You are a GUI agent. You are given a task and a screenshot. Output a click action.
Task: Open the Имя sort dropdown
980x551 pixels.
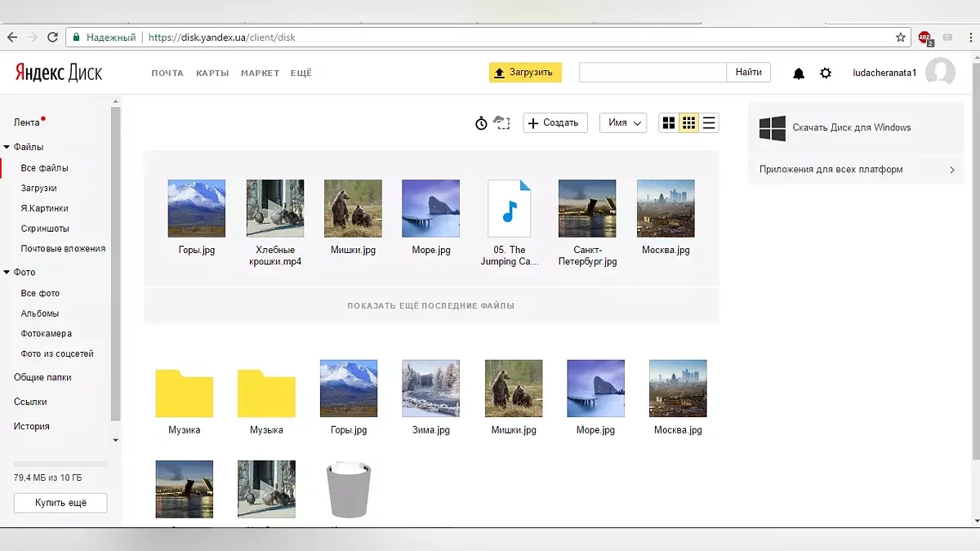pyautogui.click(x=623, y=123)
